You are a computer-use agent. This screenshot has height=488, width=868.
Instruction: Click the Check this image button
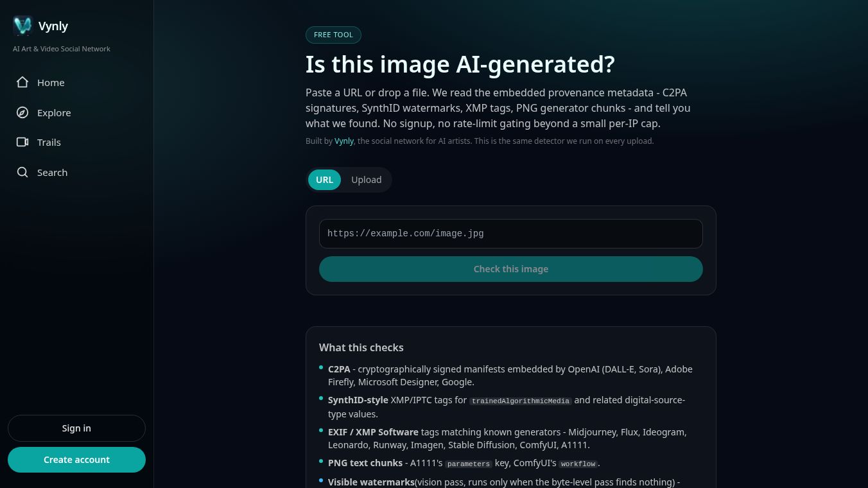(x=511, y=269)
